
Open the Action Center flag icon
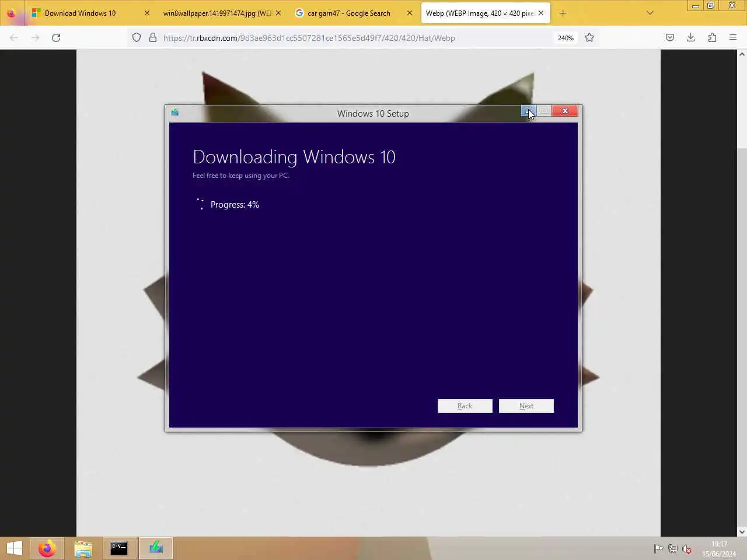[x=658, y=548]
